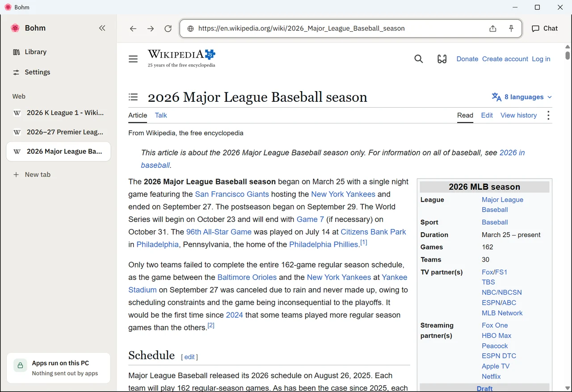Open the HBO Max link in infobox

pyautogui.click(x=496, y=336)
